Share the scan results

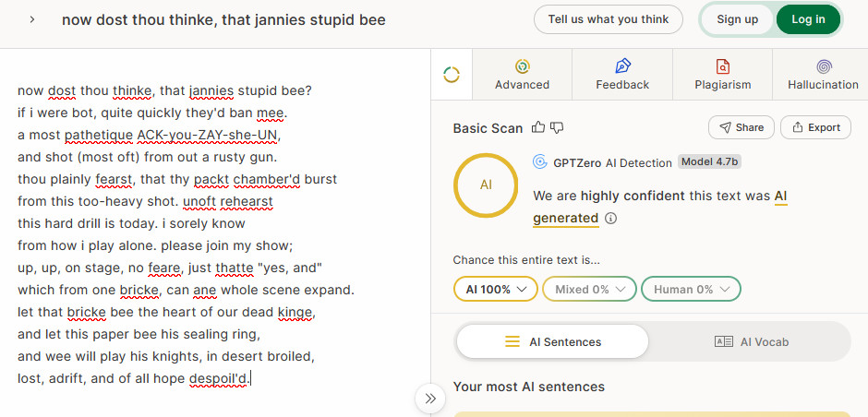[741, 127]
